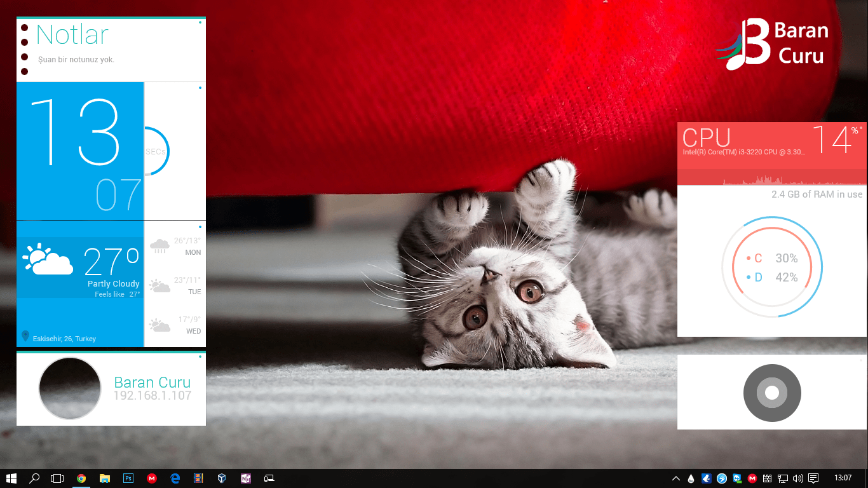
Task: Open Task View from the taskbar
Action: tap(58, 478)
